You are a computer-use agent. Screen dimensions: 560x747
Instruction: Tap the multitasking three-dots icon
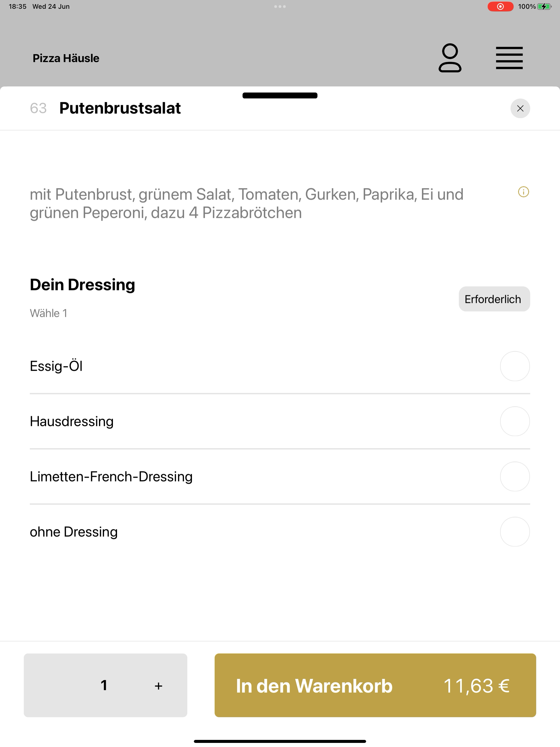coord(280,6)
